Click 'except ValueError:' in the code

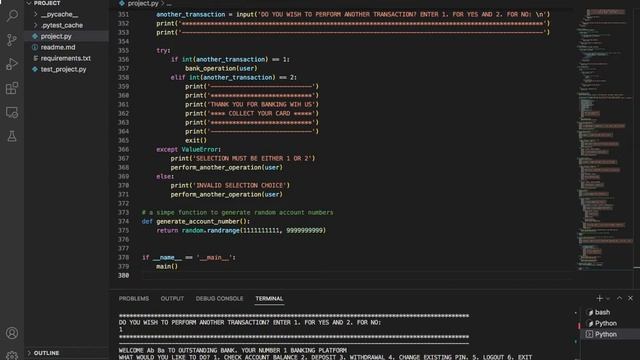tap(189, 149)
